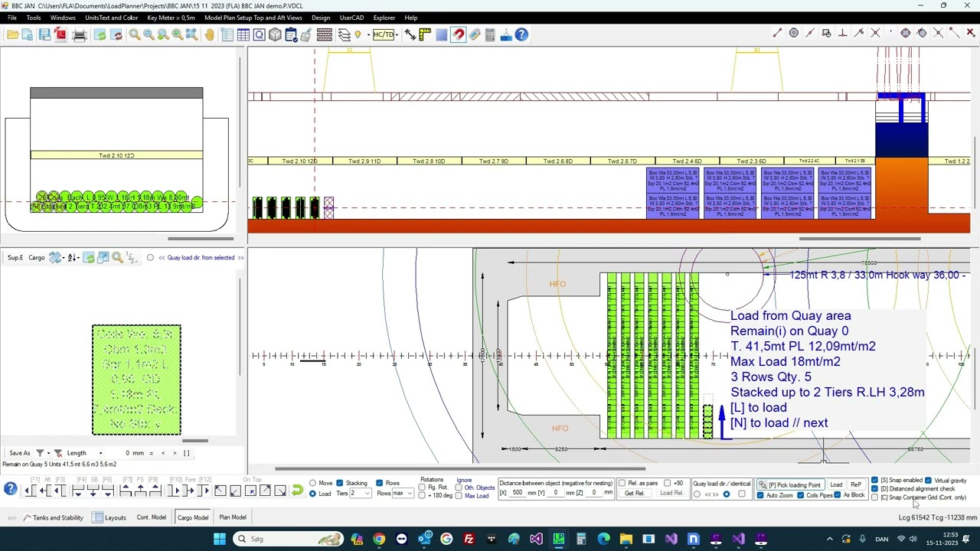Open Chrome from the taskbar

[x=379, y=539]
